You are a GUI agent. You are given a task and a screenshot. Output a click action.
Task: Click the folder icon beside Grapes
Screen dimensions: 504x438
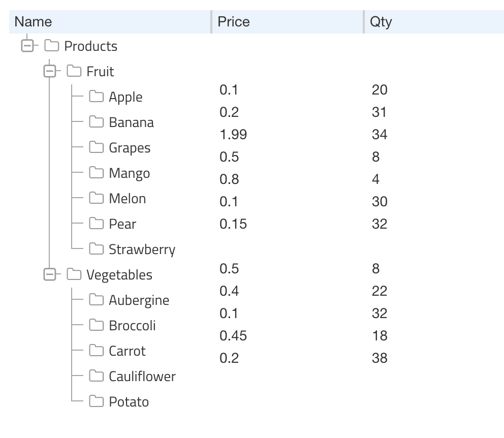96,147
